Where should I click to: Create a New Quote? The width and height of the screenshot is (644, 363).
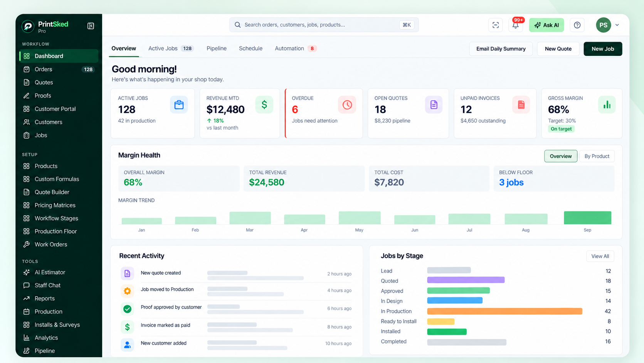pos(558,49)
